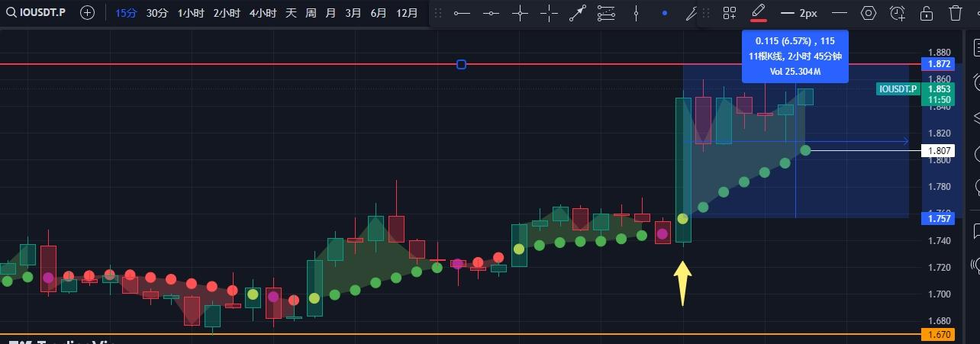Viewport: 980px width, 344px height.
Task: Switch to the 天 (daily) timeframe
Action: [x=291, y=13]
